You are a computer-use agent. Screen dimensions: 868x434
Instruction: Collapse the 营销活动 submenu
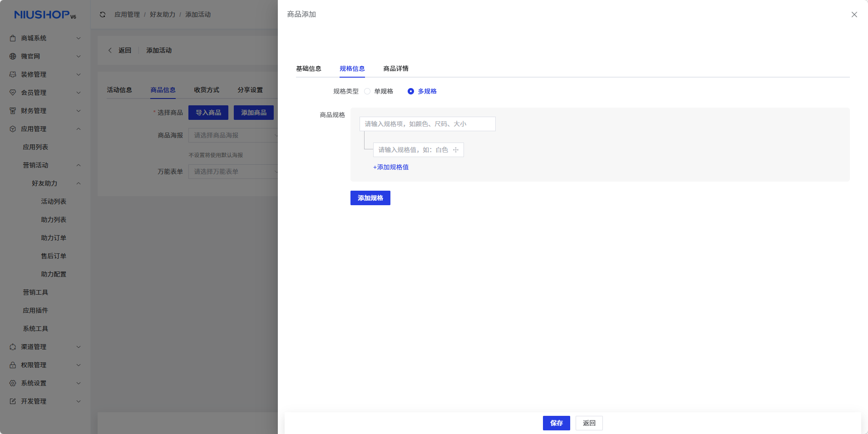coord(79,165)
